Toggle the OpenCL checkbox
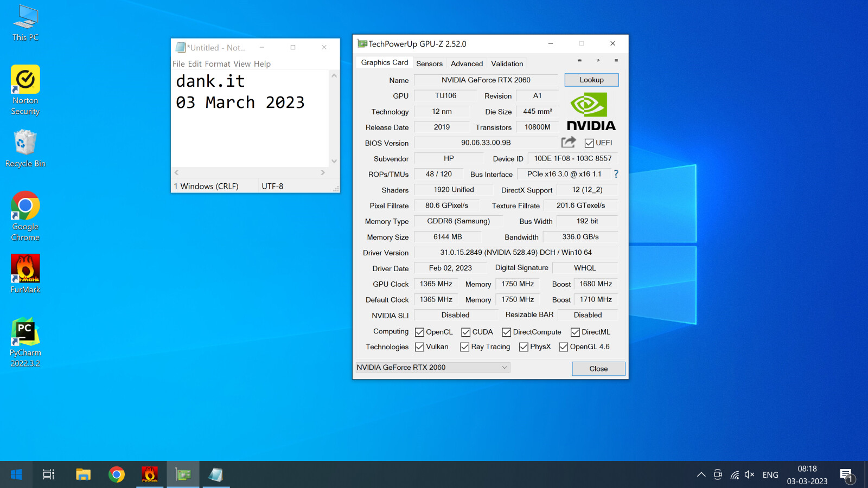 419,332
